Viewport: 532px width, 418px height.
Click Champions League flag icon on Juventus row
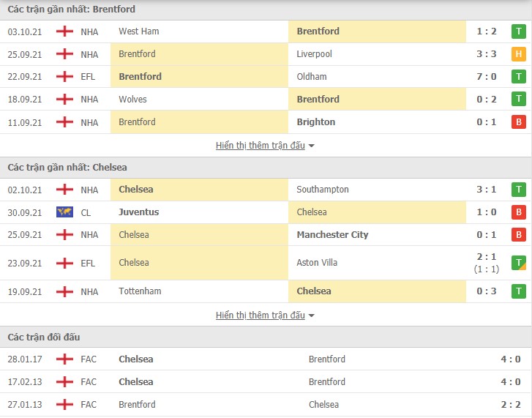click(64, 212)
